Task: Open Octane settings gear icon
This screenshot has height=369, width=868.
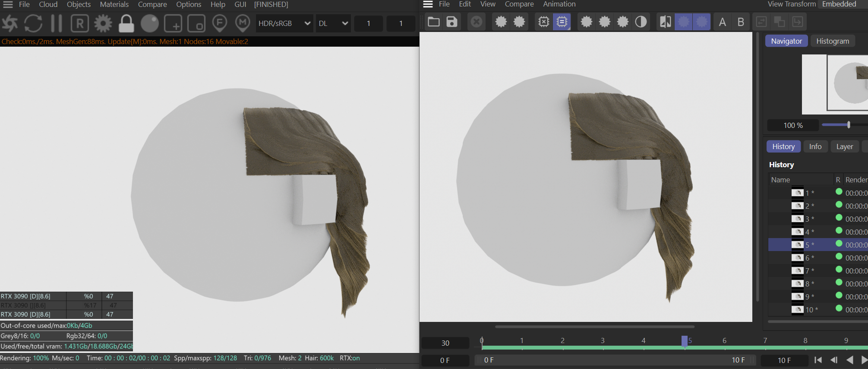Action: click(x=103, y=23)
